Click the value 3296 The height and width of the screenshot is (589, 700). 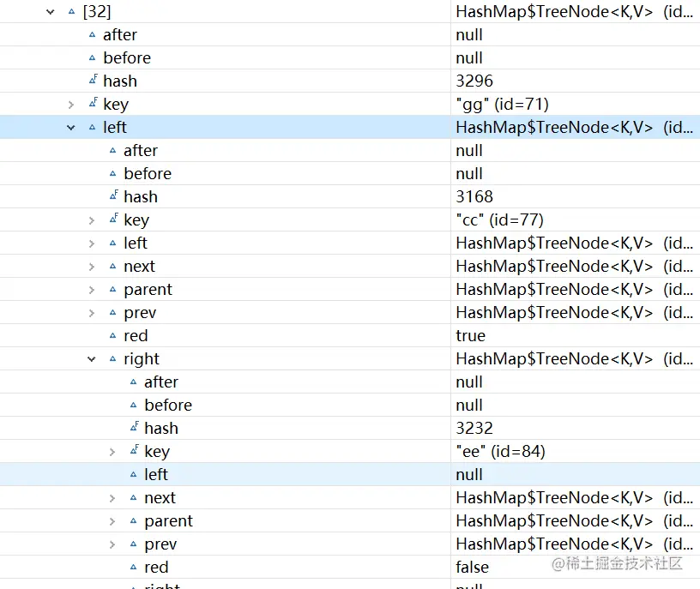tap(474, 81)
